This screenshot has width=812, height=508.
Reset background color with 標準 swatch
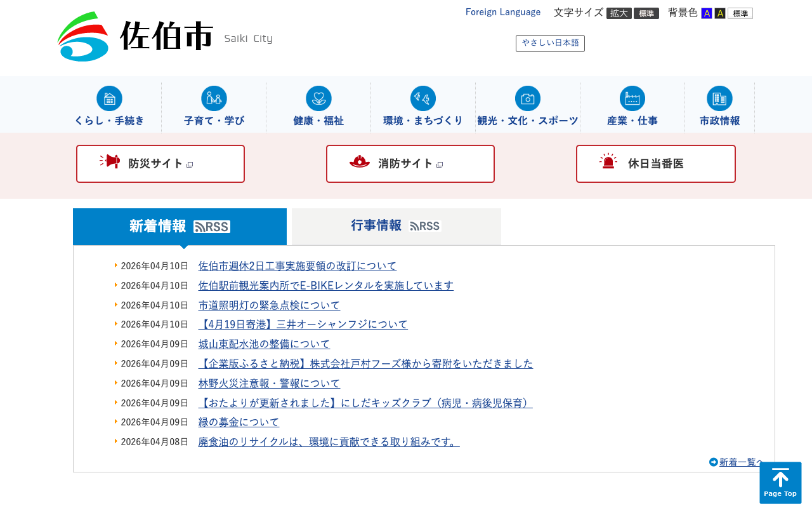740,13
